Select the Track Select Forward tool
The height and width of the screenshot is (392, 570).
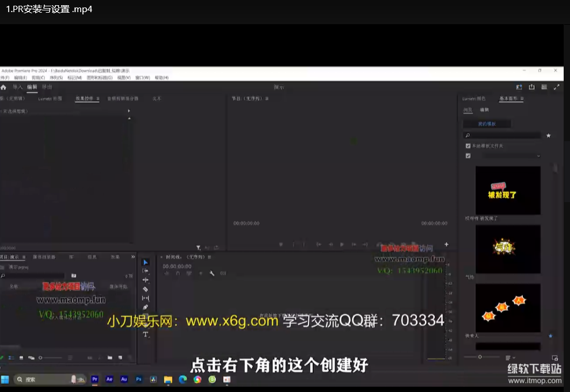(146, 271)
